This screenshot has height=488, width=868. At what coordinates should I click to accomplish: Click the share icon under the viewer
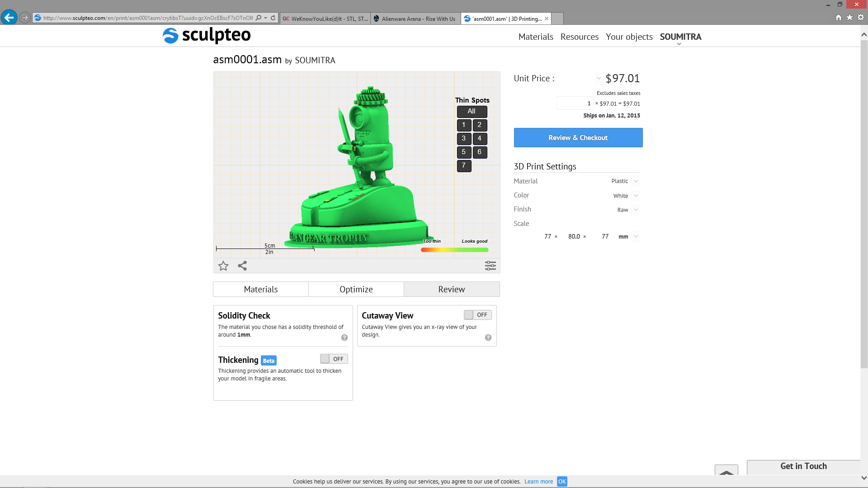(x=242, y=266)
